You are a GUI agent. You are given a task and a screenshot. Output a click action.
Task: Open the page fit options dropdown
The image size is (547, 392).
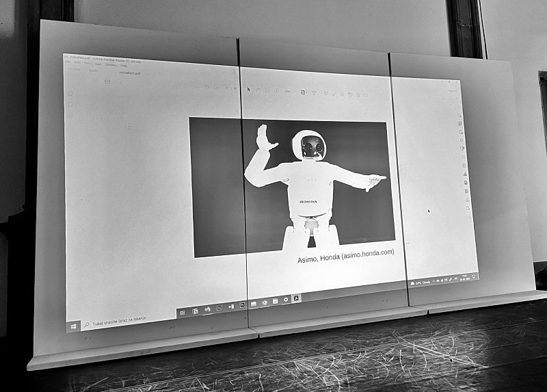point(304,92)
